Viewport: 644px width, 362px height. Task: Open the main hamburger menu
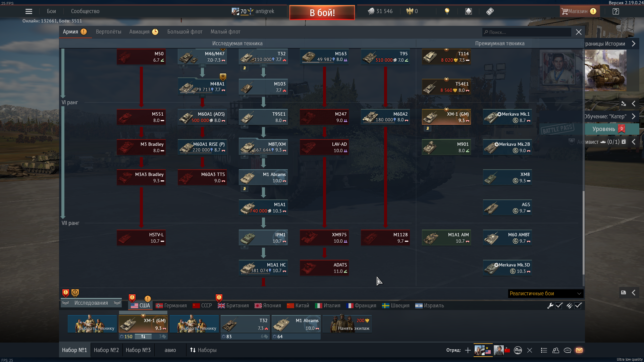[29, 11]
